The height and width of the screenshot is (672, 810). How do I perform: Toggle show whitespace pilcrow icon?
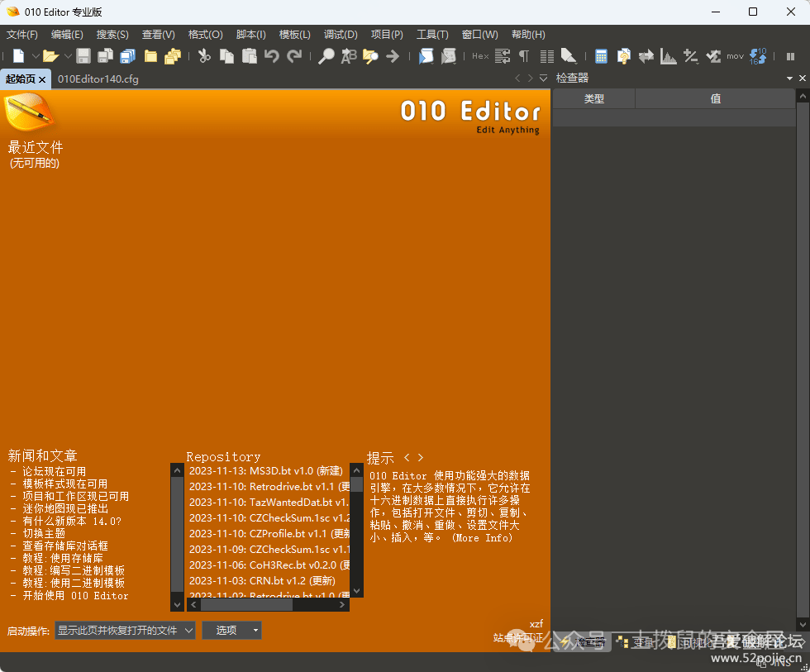click(x=524, y=55)
